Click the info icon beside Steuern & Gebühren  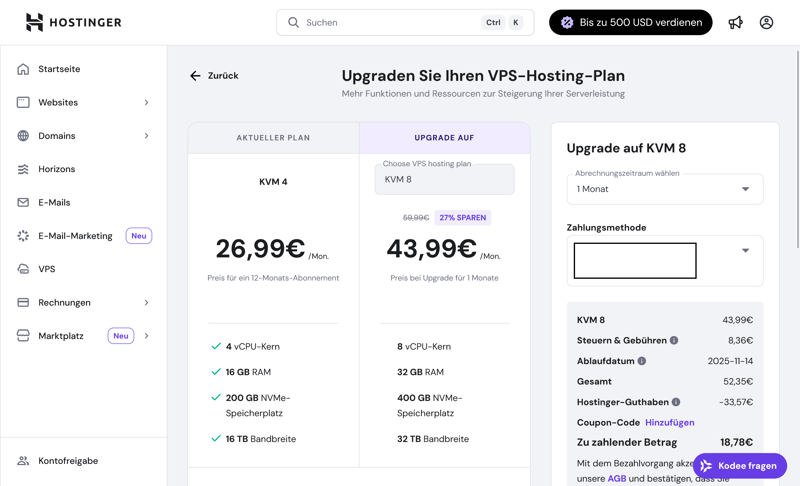[674, 341]
